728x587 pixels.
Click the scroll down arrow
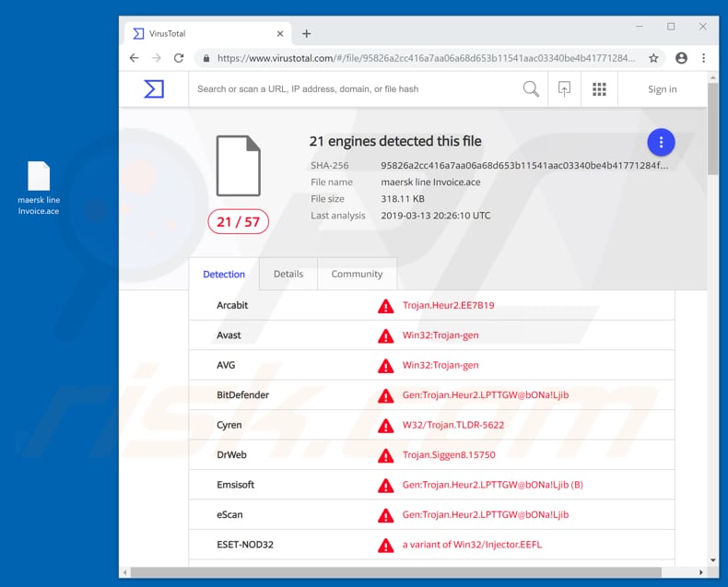coord(712,560)
